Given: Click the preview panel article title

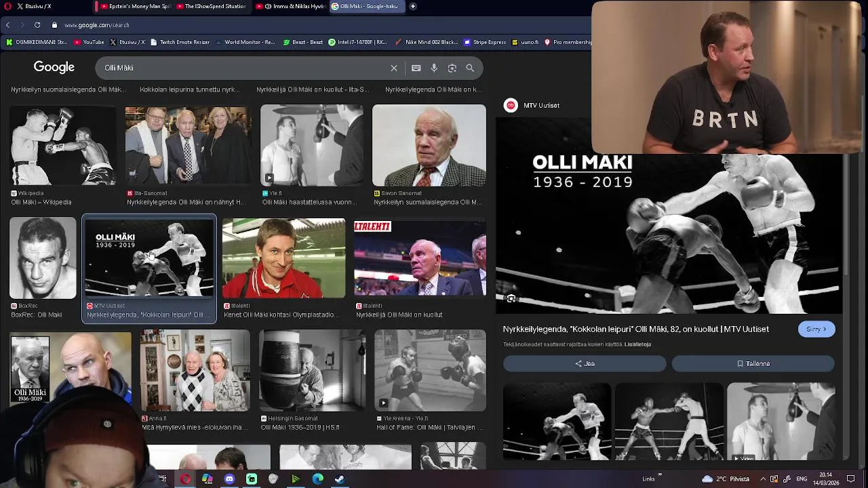Looking at the screenshot, I should (635, 329).
